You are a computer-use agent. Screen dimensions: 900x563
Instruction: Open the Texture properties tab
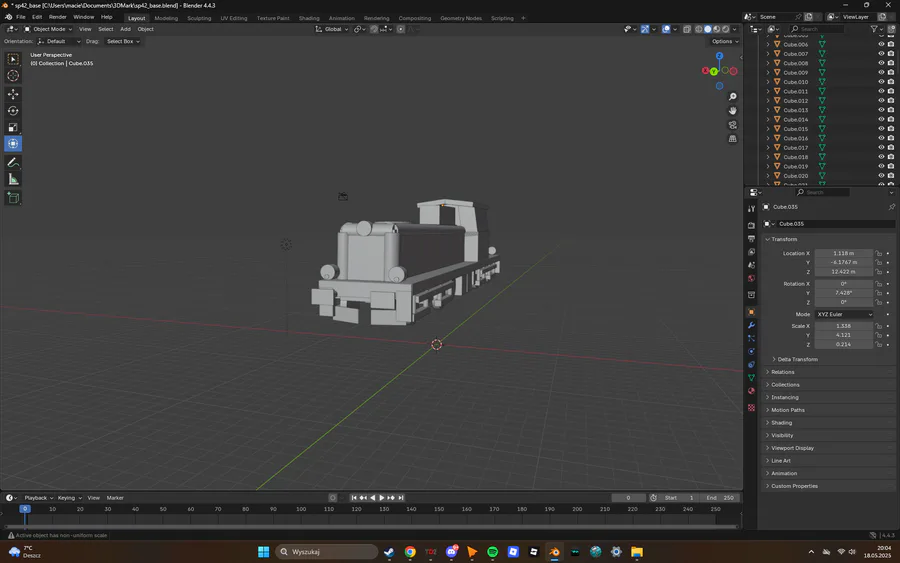pos(751,407)
